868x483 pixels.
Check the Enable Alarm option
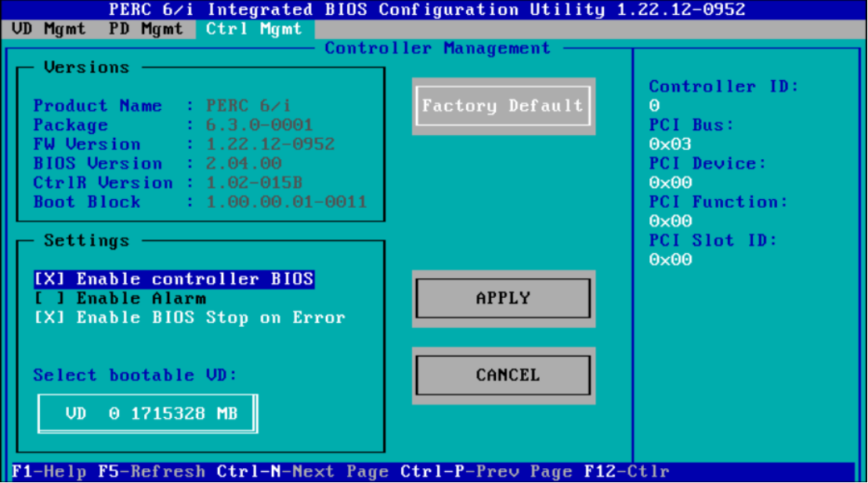[x=120, y=298]
